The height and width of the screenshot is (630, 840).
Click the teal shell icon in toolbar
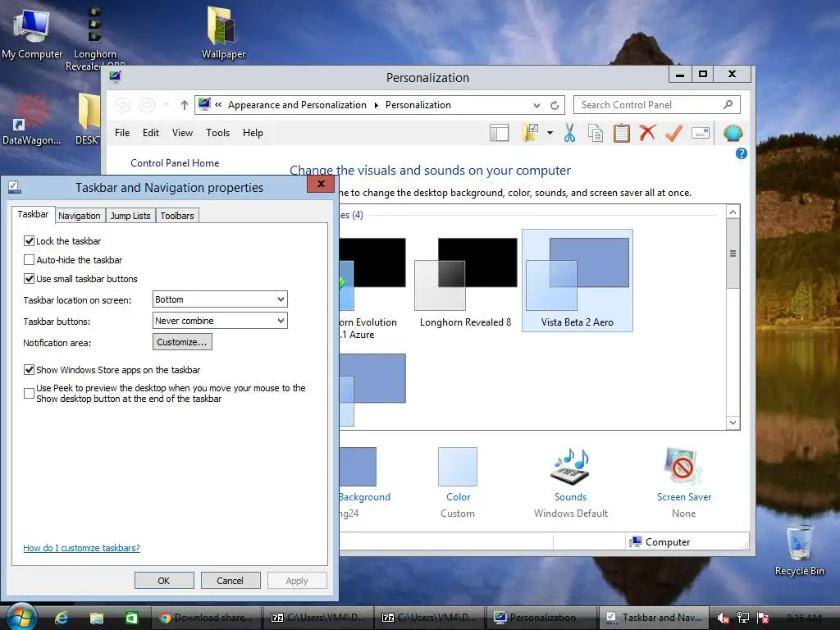tap(733, 133)
